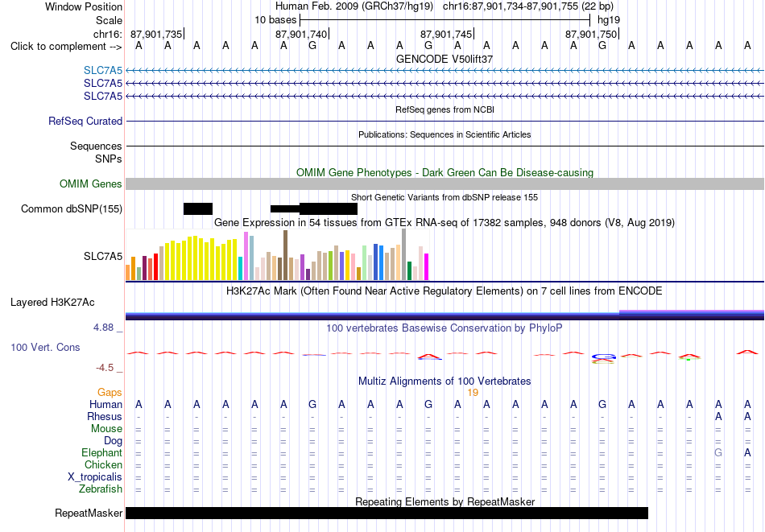Click the gray OMIM Genes bar
The width and height of the screenshot is (765, 532).
click(x=445, y=184)
